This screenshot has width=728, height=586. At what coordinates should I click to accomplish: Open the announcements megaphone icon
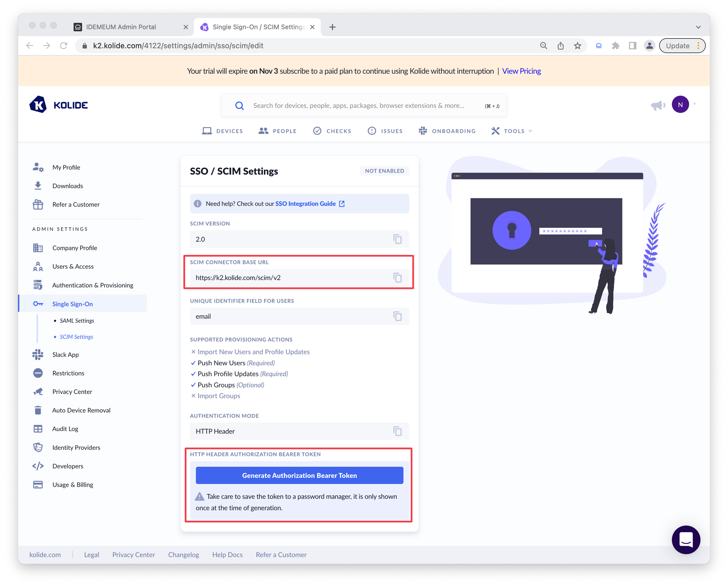pyautogui.click(x=658, y=106)
